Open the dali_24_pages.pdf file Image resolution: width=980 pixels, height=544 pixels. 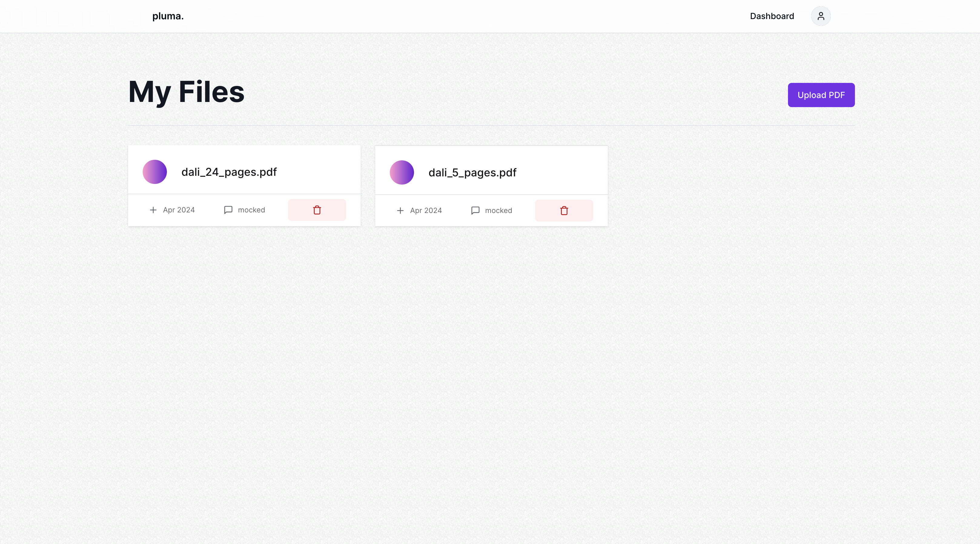229,172
